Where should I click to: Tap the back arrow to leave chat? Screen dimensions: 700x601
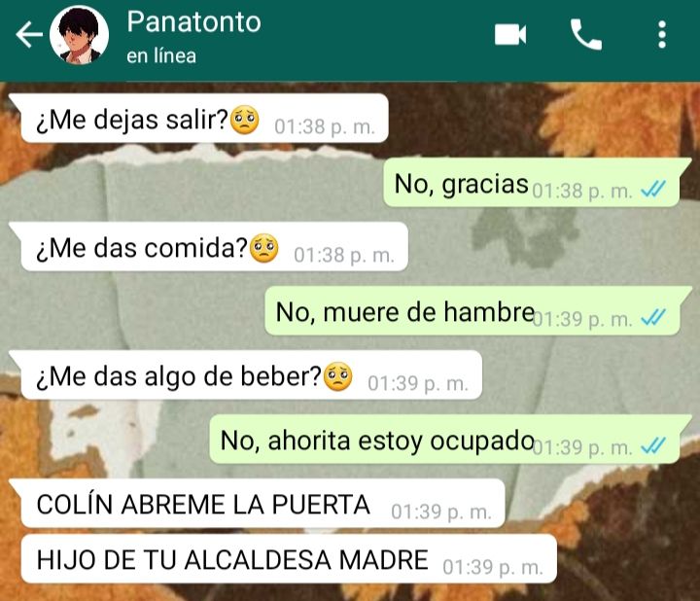tap(29, 34)
